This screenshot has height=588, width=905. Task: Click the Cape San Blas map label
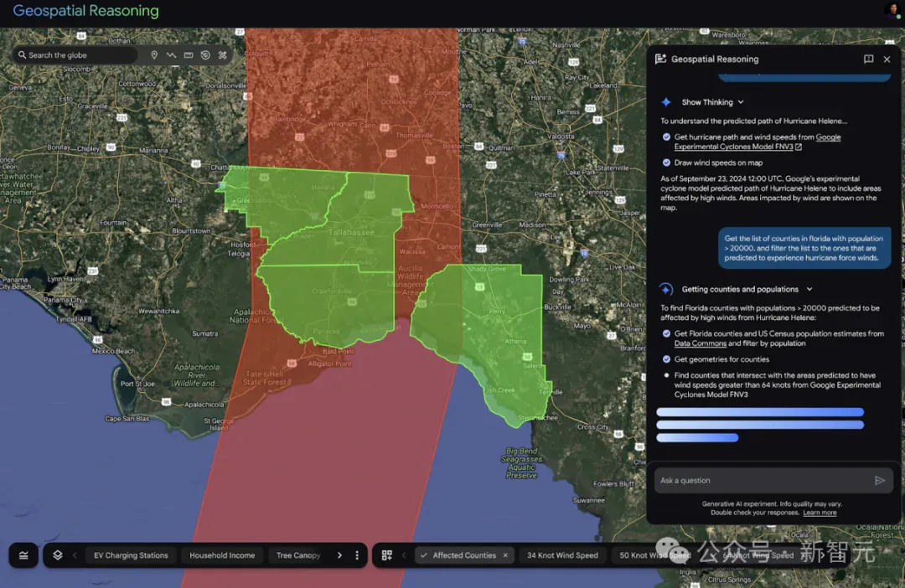click(x=127, y=418)
